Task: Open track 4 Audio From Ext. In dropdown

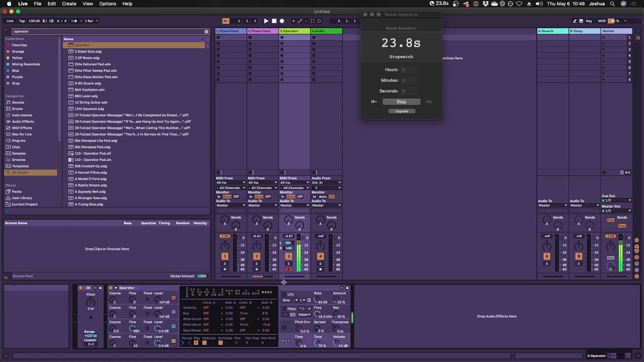Action: coord(326,183)
